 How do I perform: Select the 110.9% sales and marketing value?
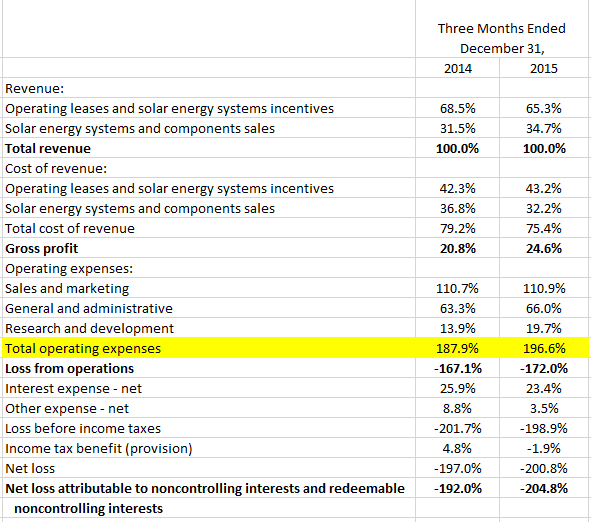[544, 288]
